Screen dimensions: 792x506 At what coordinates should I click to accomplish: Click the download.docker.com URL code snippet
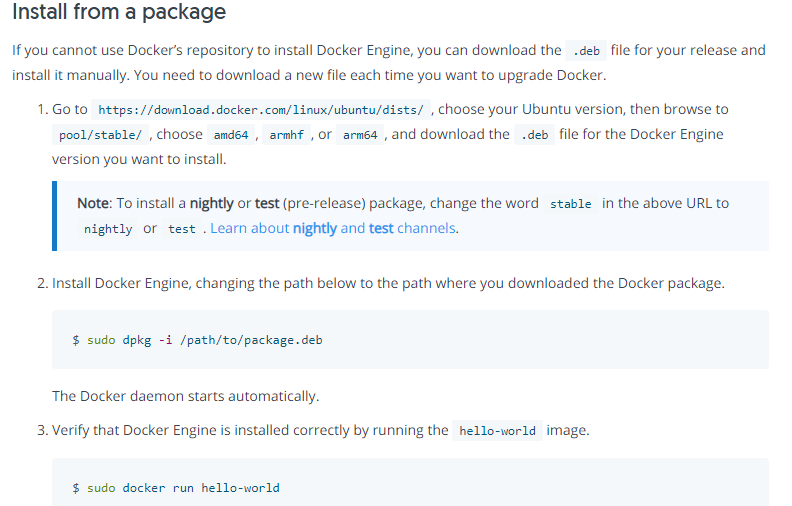tap(261, 110)
